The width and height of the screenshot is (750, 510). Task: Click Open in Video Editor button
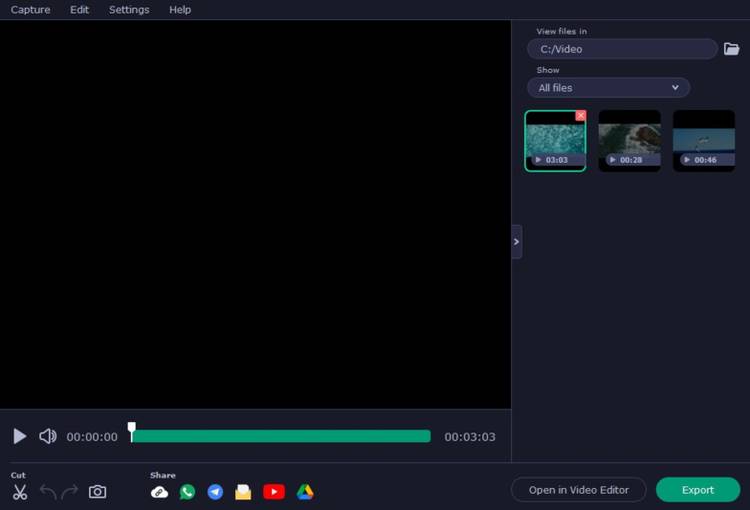(x=579, y=490)
